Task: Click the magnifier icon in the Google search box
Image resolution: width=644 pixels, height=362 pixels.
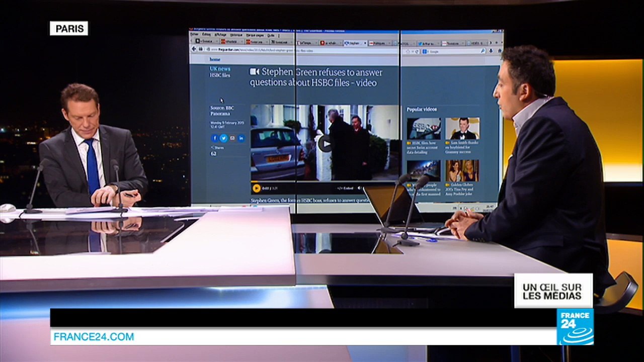Action: pos(483,51)
